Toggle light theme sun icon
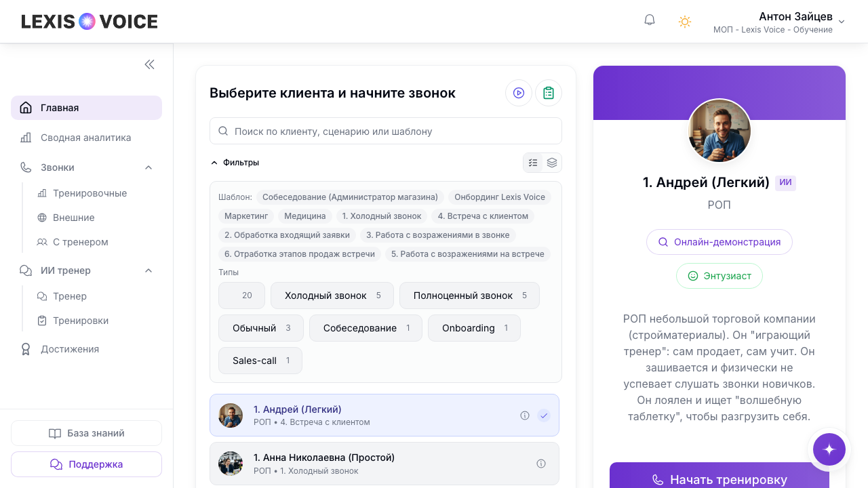Image resolution: width=868 pixels, height=488 pixels. pos(685,22)
